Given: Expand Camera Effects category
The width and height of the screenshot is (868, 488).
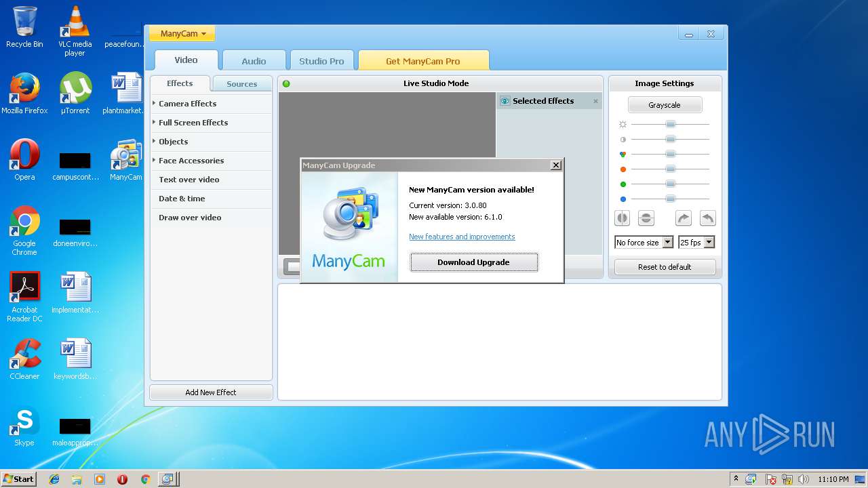Looking at the screenshot, I should [x=187, y=104].
